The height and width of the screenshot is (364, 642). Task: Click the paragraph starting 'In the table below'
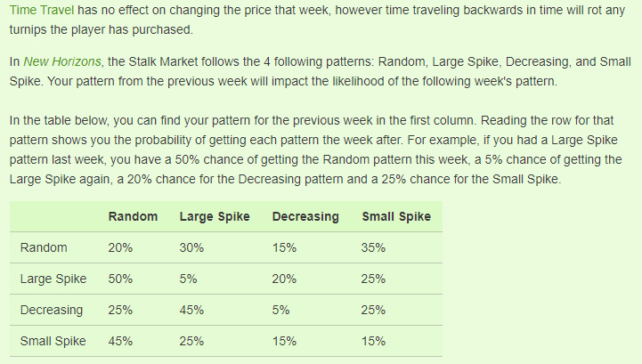pyautogui.click(x=316, y=150)
